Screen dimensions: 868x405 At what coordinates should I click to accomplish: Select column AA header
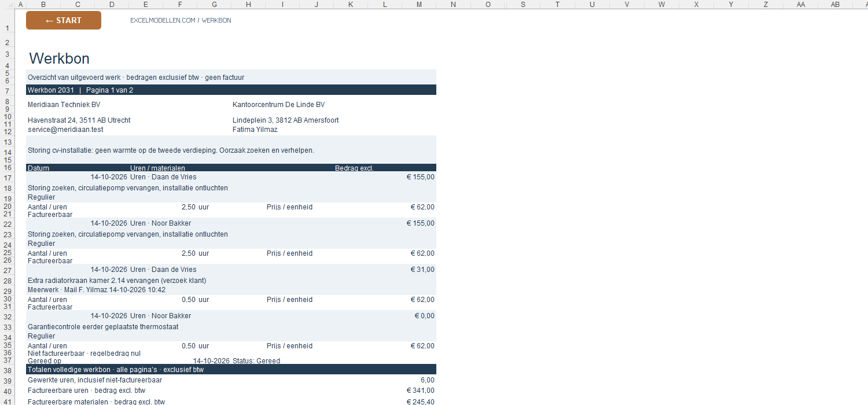(x=801, y=4)
